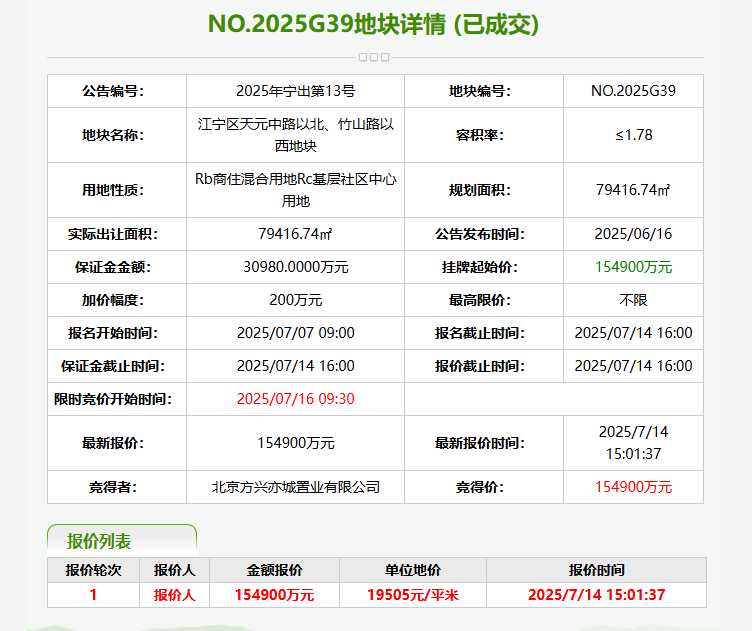
Task: Click the 保证金截止时间 value 2025/07/14 16:00
Action: click(x=295, y=366)
